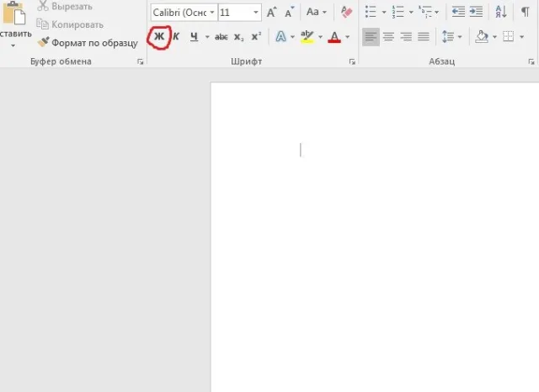Click the Вставить paste clipboard icon
Viewport: 539px width, 392px height.
point(14,13)
